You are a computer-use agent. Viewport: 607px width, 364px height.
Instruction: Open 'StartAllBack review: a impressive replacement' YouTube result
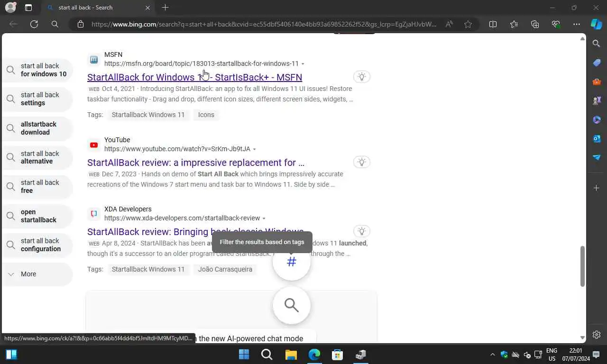tap(196, 163)
